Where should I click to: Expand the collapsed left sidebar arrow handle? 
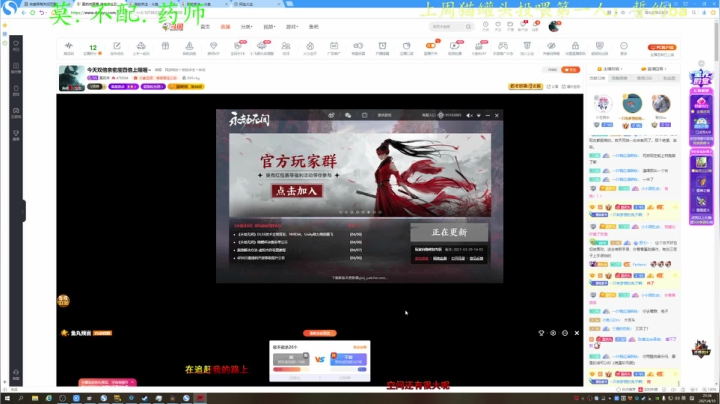[x=22, y=211]
